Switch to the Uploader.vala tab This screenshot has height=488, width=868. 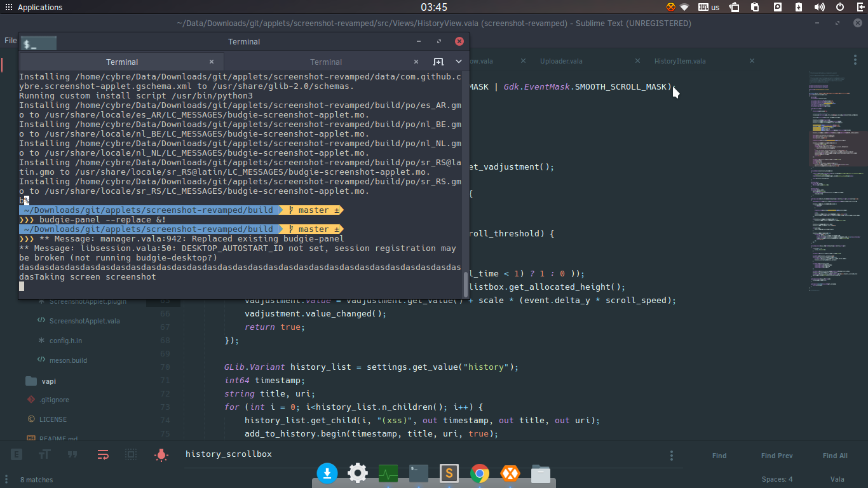coord(561,61)
